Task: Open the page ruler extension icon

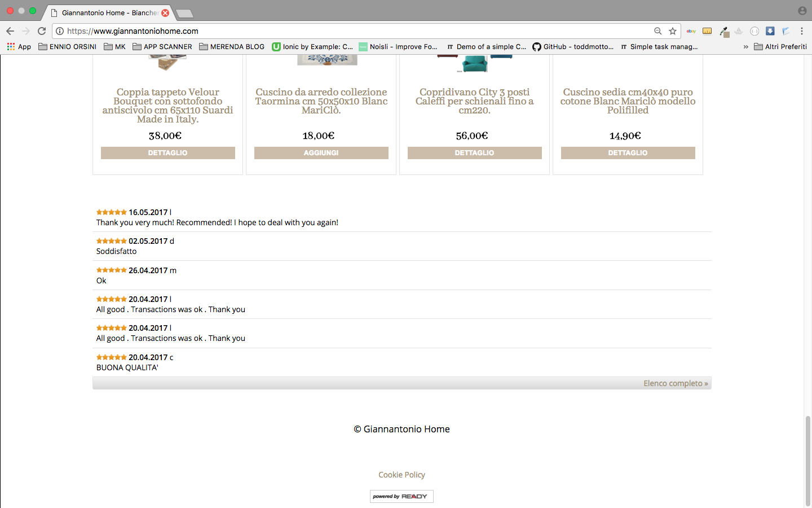Action: point(707,31)
